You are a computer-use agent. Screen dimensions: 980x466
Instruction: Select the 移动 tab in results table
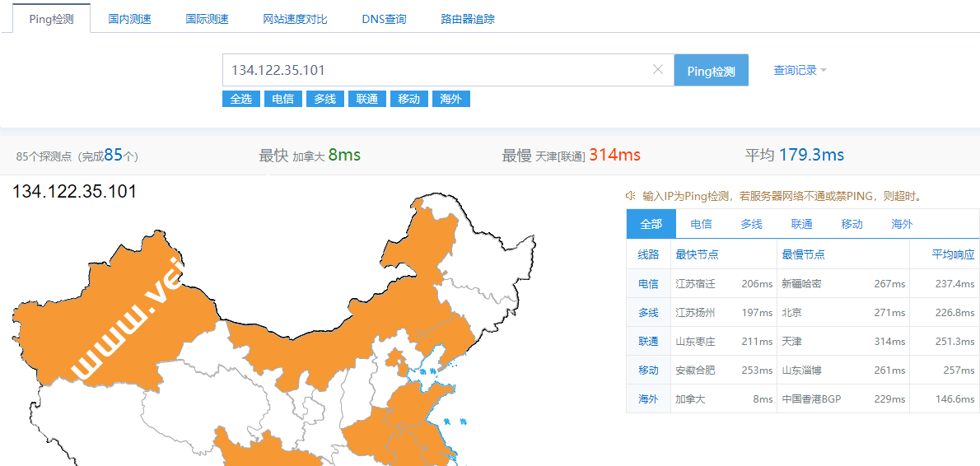(x=852, y=224)
